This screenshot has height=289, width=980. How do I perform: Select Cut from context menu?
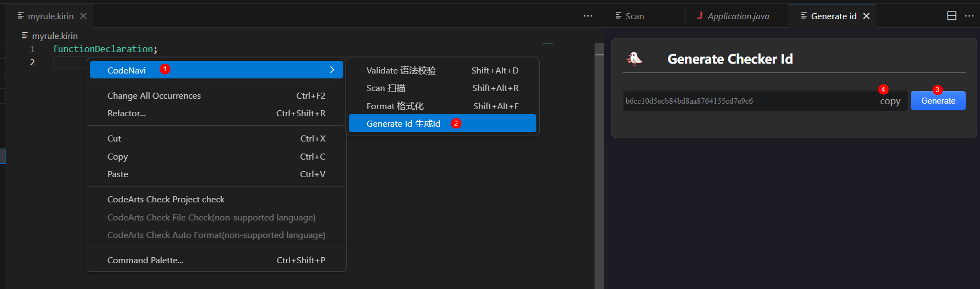[217, 138]
